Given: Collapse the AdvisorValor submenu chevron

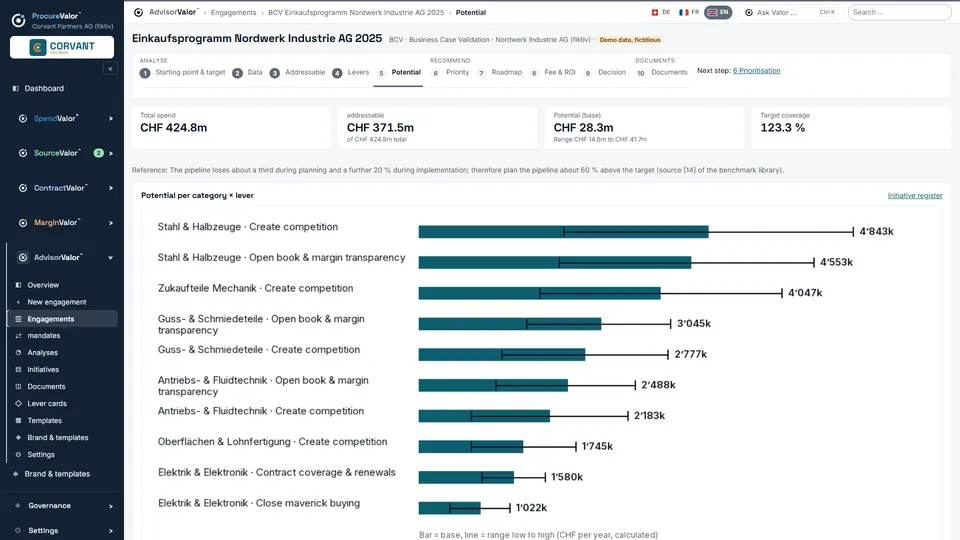Looking at the screenshot, I should (x=111, y=258).
